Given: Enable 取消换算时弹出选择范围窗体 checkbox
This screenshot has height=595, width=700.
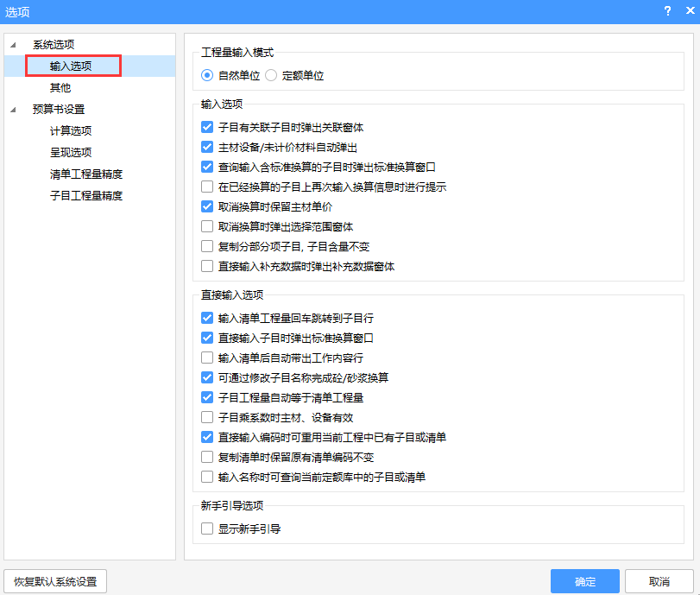Looking at the screenshot, I should click(207, 227).
